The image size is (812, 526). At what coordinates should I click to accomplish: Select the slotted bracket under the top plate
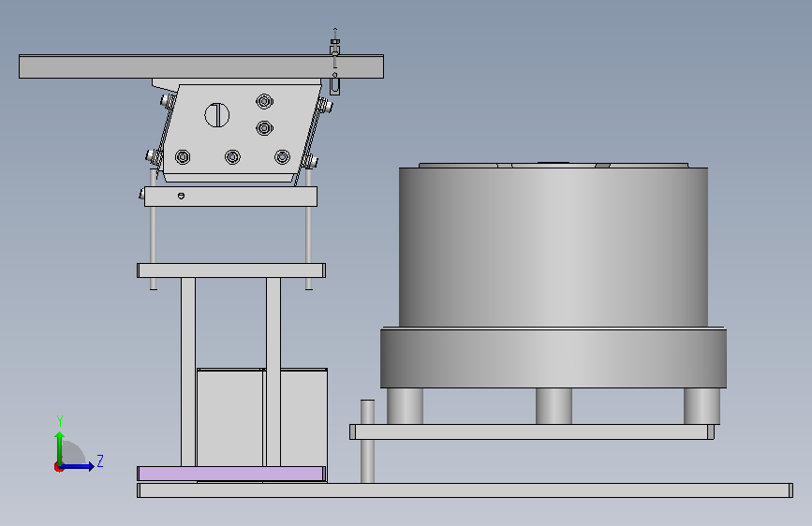click(x=335, y=86)
